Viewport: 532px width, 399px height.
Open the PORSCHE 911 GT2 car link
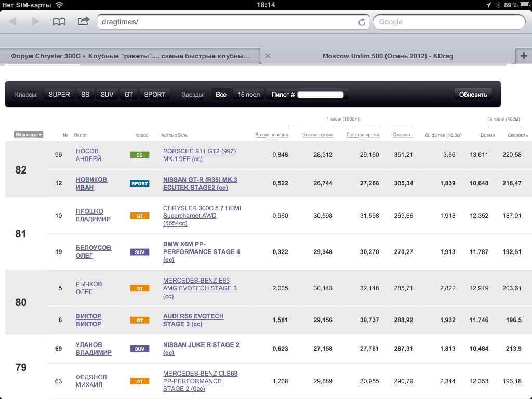pyautogui.click(x=199, y=155)
